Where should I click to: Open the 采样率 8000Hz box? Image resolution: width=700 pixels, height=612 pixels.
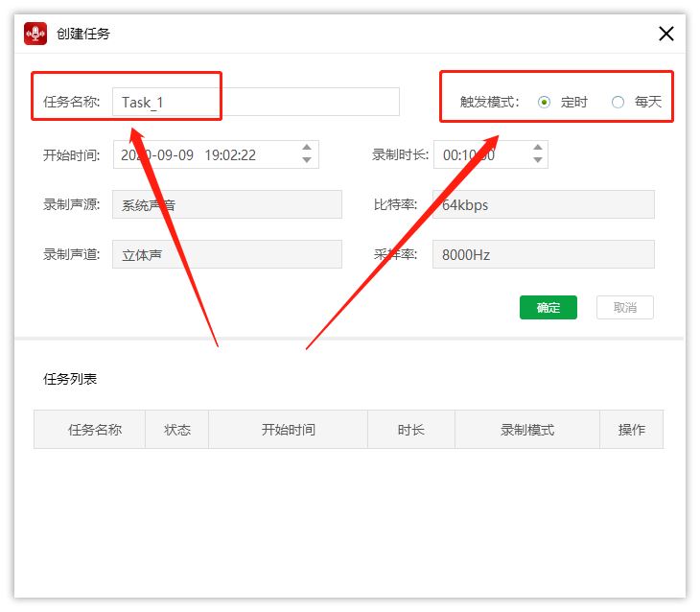coord(543,254)
